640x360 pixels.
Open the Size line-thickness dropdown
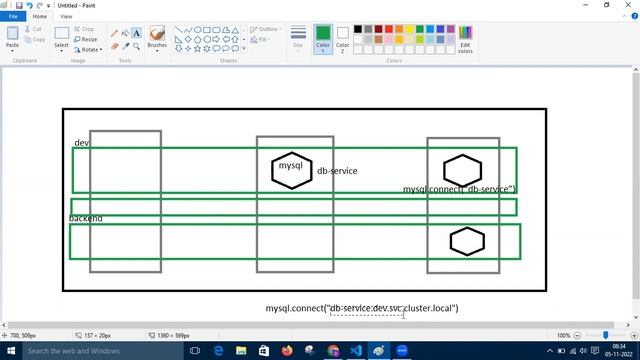[x=298, y=39]
